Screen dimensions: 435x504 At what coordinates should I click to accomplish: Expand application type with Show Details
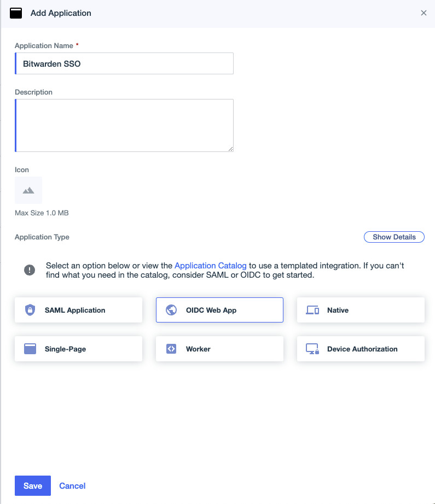pyautogui.click(x=394, y=237)
